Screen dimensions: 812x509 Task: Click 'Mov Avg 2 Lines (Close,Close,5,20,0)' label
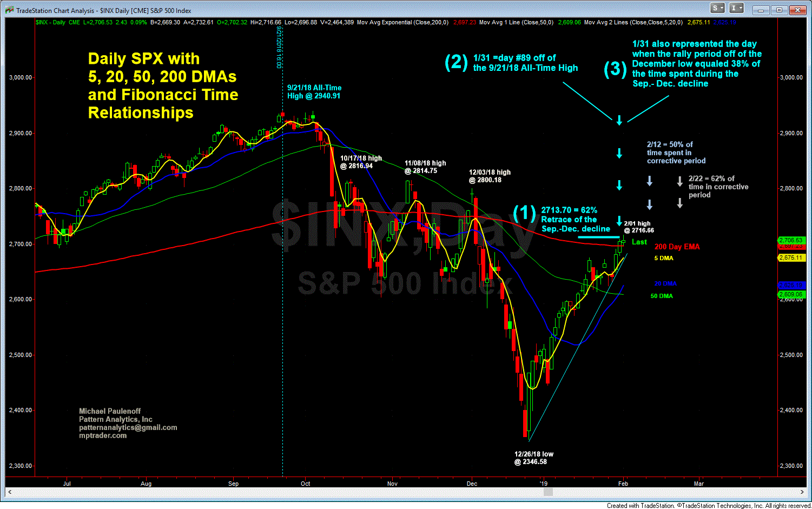(x=634, y=22)
